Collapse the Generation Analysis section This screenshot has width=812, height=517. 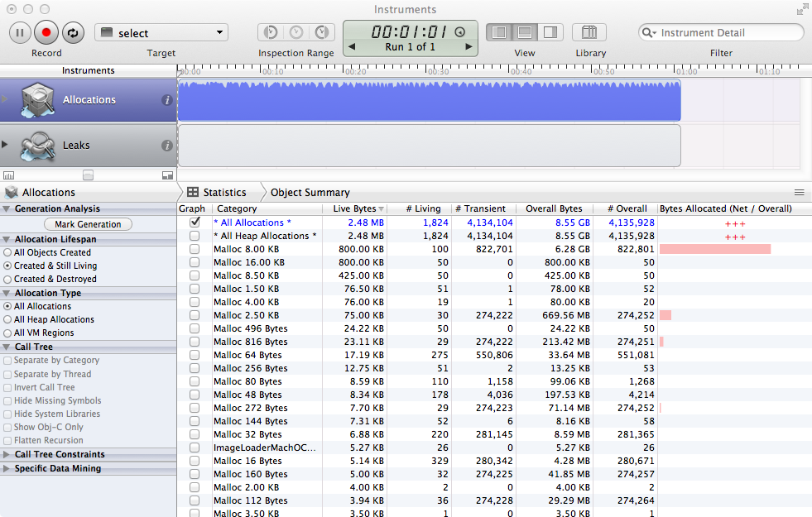[7, 209]
